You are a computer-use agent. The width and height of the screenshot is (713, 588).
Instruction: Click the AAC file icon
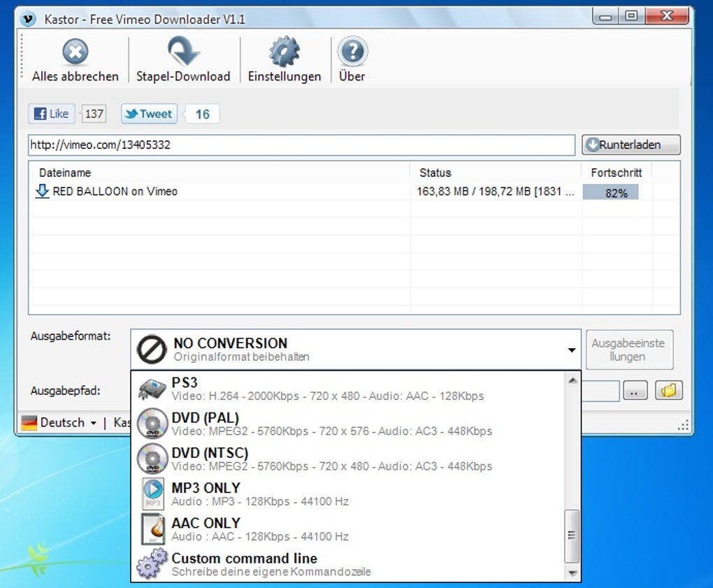coord(153,529)
